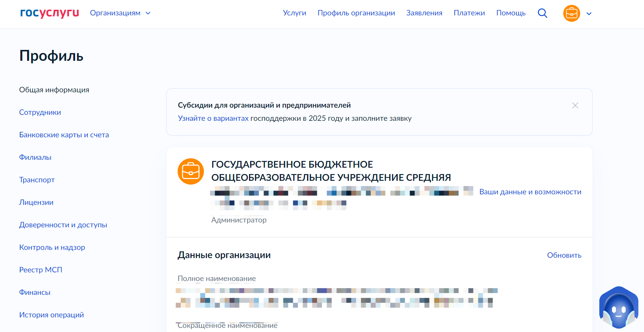
Task: Click the large organization briefcase icon
Action: tap(191, 171)
